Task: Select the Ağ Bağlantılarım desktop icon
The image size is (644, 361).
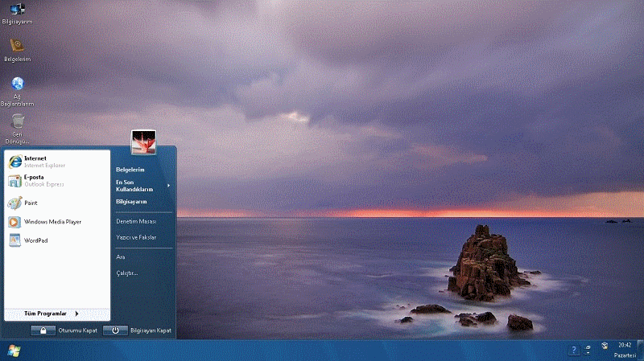Action: 17,85
